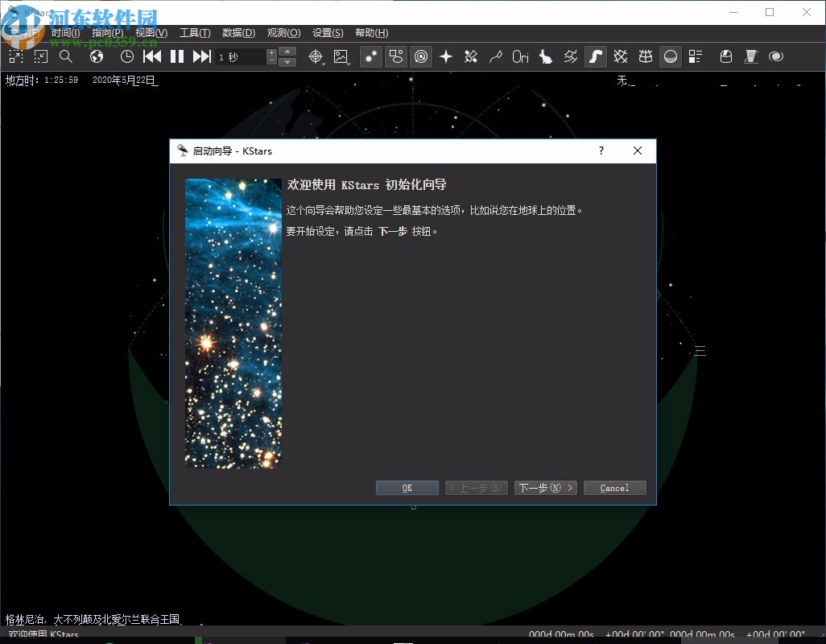The height and width of the screenshot is (644, 826).
Task: Step the simulation time backward
Action: [x=152, y=56]
